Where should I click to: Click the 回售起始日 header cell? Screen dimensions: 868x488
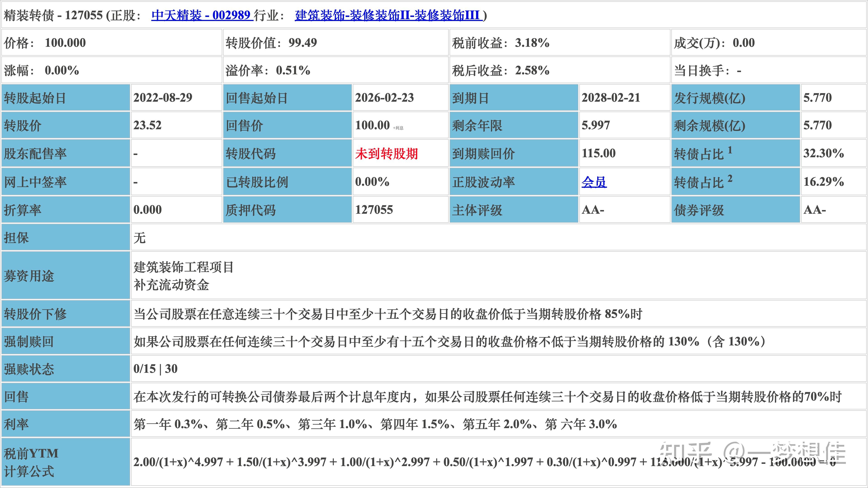288,98
